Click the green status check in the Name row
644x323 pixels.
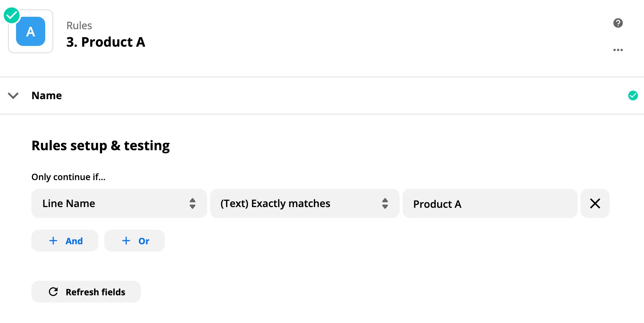633,96
